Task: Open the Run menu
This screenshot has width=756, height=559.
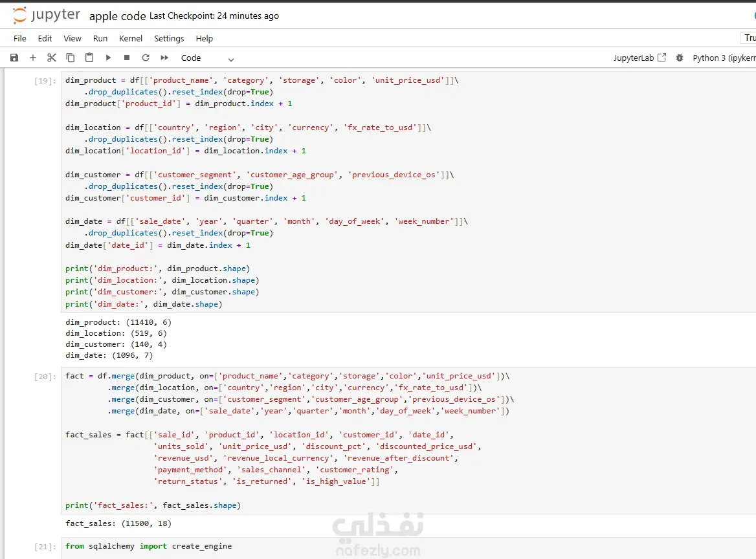Action: [100, 39]
